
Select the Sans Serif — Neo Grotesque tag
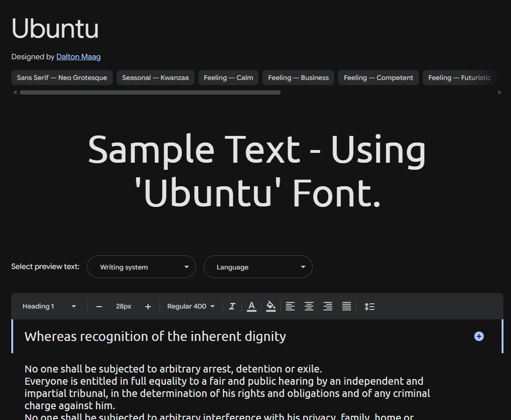coord(62,78)
